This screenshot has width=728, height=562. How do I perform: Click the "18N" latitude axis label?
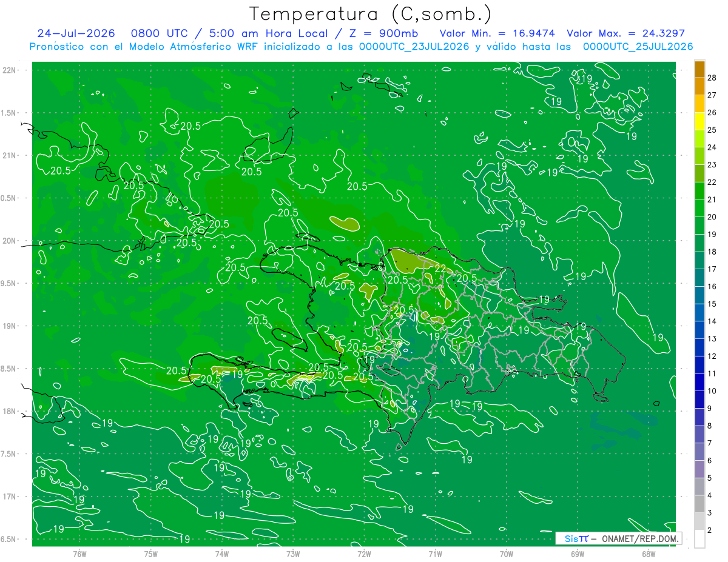[10, 411]
